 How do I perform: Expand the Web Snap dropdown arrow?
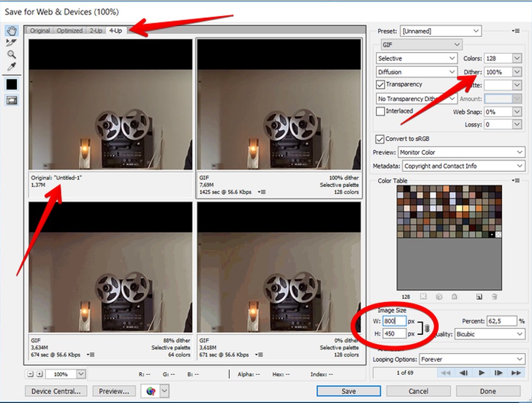coord(517,111)
